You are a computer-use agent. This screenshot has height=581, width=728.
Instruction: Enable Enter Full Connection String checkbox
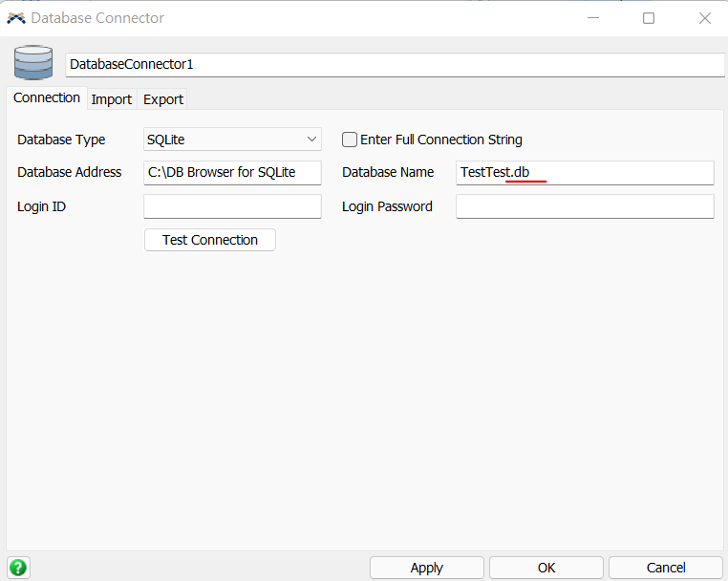click(350, 140)
